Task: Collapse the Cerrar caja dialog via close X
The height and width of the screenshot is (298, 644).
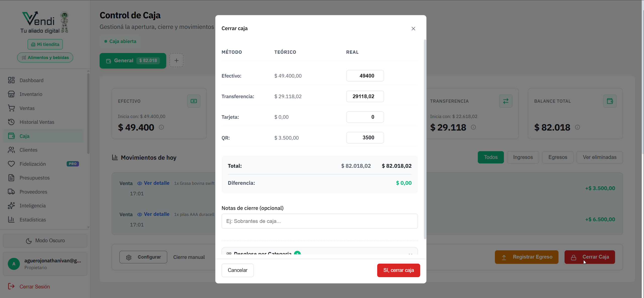Action: click(x=413, y=28)
